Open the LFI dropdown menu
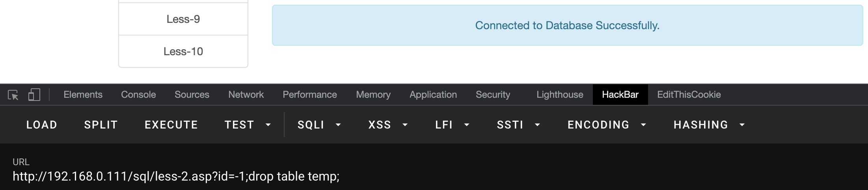This screenshot has width=868, height=190. coord(452,125)
